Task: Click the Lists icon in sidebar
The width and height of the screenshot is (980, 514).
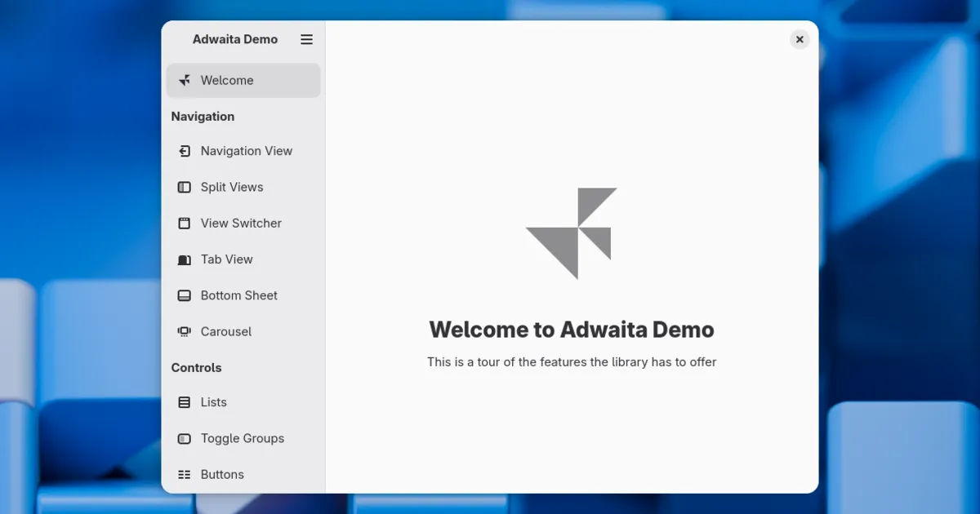Action: (x=185, y=402)
